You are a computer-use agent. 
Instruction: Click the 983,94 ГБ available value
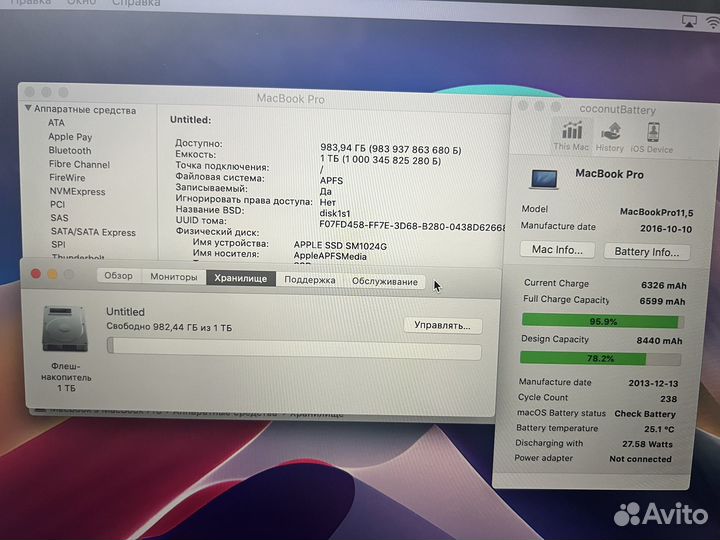[x=391, y=149]
